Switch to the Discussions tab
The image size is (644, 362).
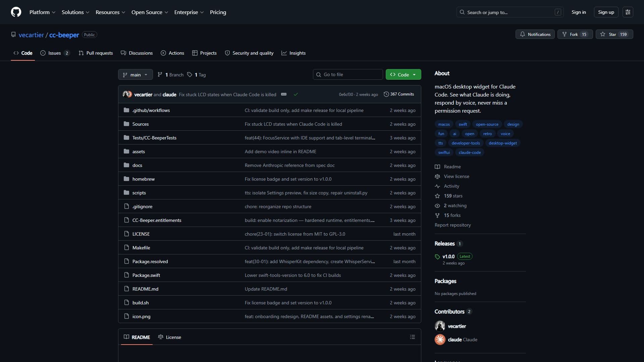click(137, 53)
